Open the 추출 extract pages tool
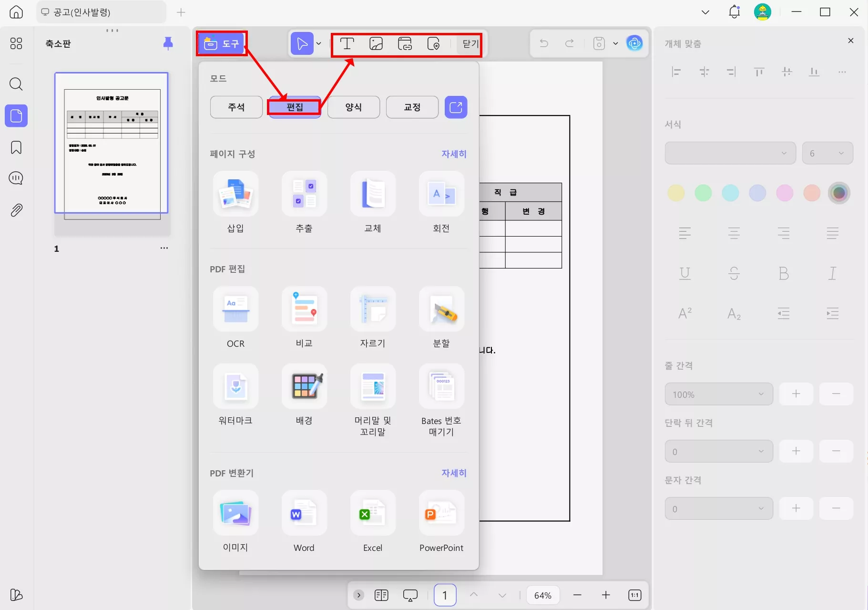 click(304, 202)
